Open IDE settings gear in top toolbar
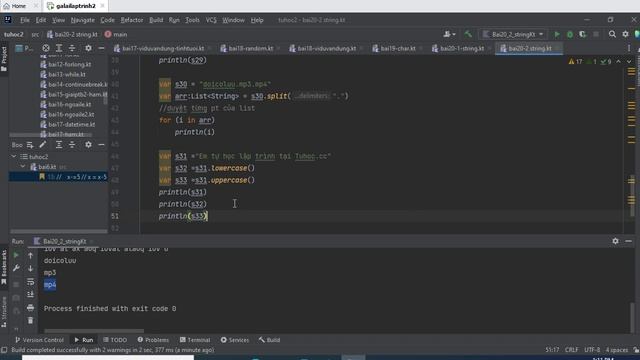The image size is (640, 360). click(625, 34)
